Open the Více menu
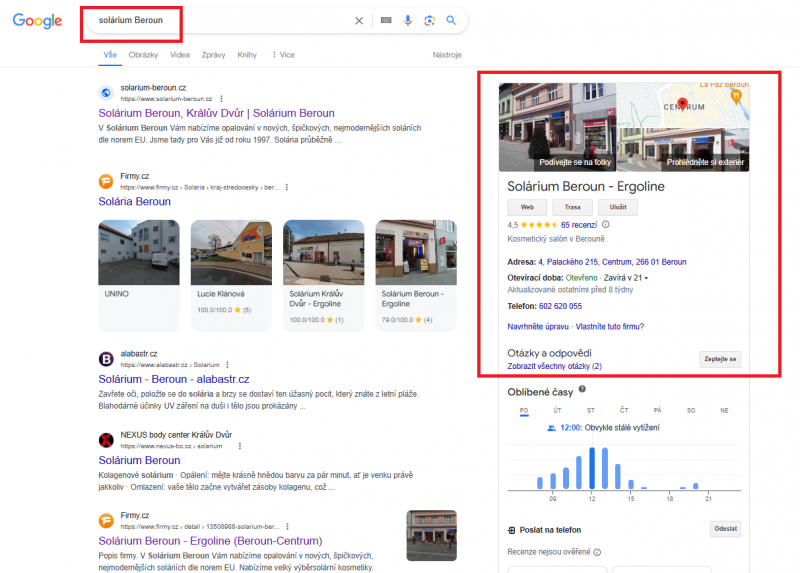This screenshot has height=573, width=800. pyautogui.click(x=284, y=55)
